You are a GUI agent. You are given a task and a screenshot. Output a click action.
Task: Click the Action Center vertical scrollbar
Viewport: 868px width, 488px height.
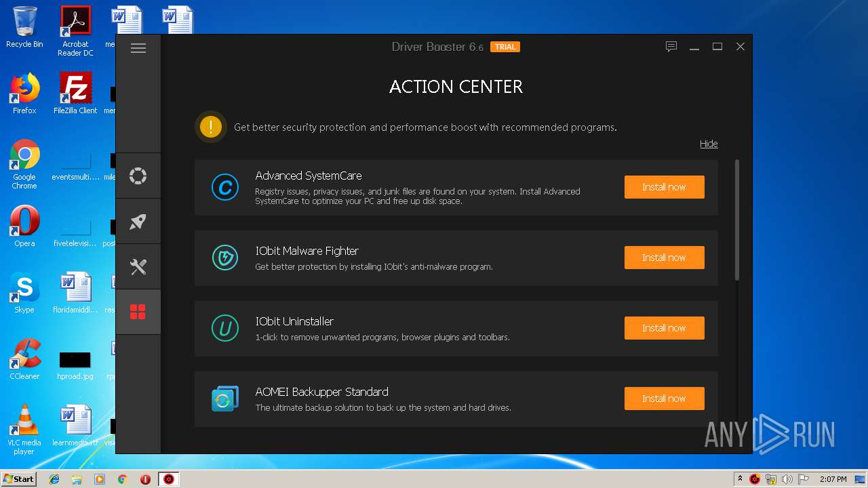pyautogui.click(x=737, y=220)
